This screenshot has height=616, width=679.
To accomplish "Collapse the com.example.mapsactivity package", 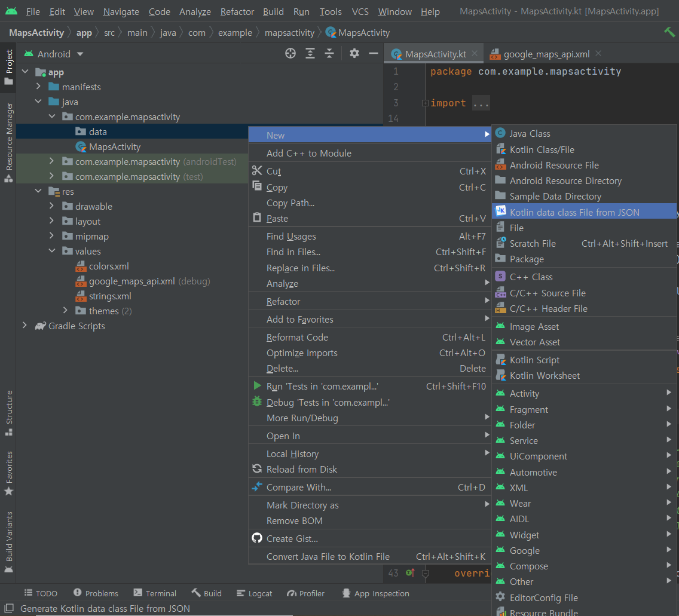I will (x=52, y=117).
